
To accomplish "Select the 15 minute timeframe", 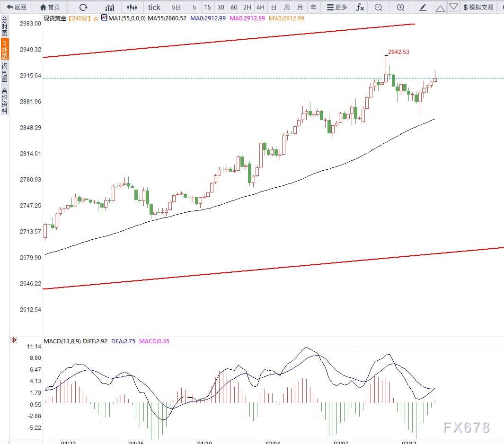I will coord(207,7).
